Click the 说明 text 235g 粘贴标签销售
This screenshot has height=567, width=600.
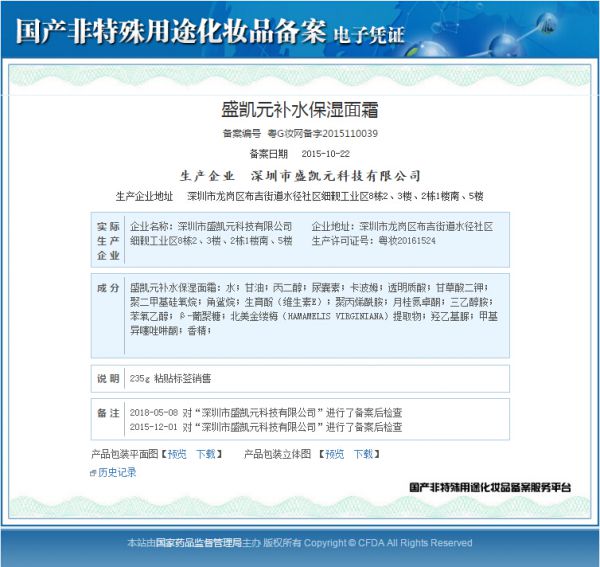click(x=170, y=379)
